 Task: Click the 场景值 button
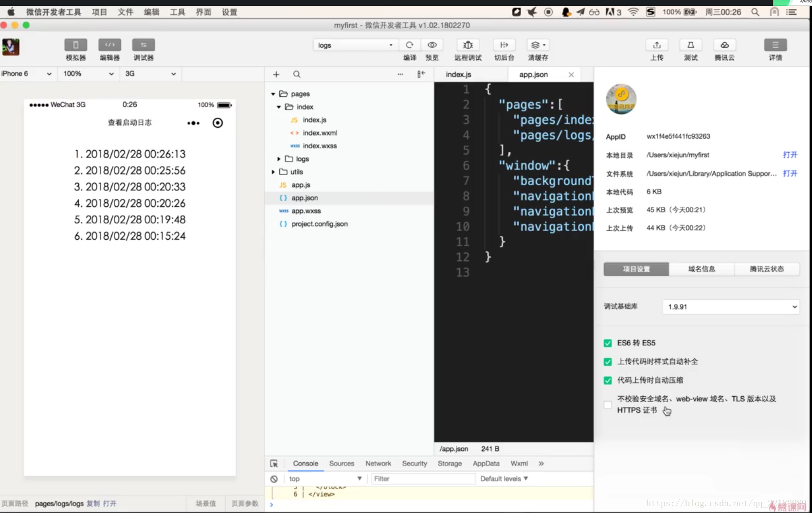pyautogui.click(x=206, y=504)
